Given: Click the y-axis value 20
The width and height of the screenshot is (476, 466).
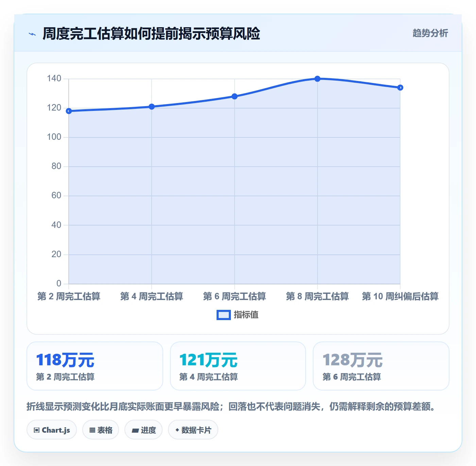Looking at the screenshot, I should (x=56, y=254).
